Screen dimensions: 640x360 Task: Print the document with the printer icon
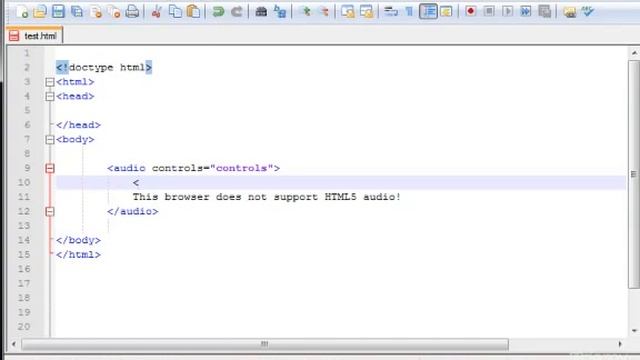[132, 11]
